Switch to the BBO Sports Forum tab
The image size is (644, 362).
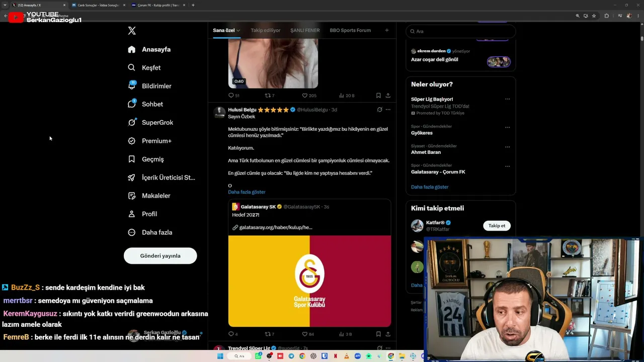click(x=350, y=30)
